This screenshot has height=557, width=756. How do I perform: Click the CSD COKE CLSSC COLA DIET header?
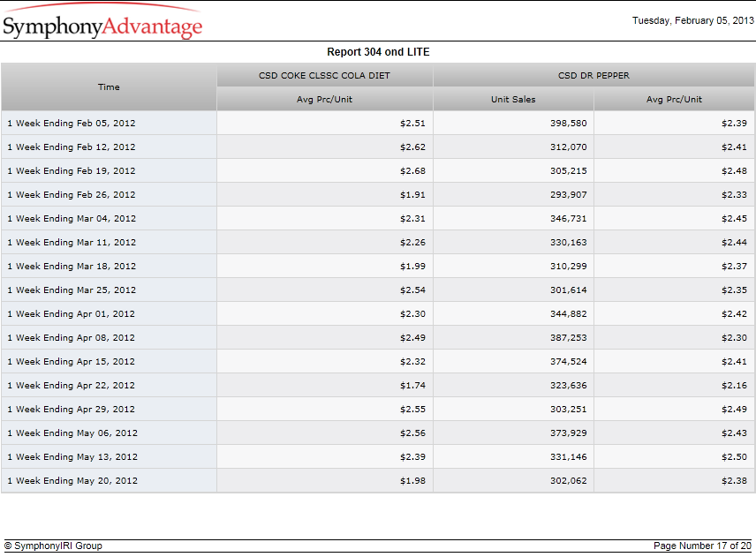(324, 76)
